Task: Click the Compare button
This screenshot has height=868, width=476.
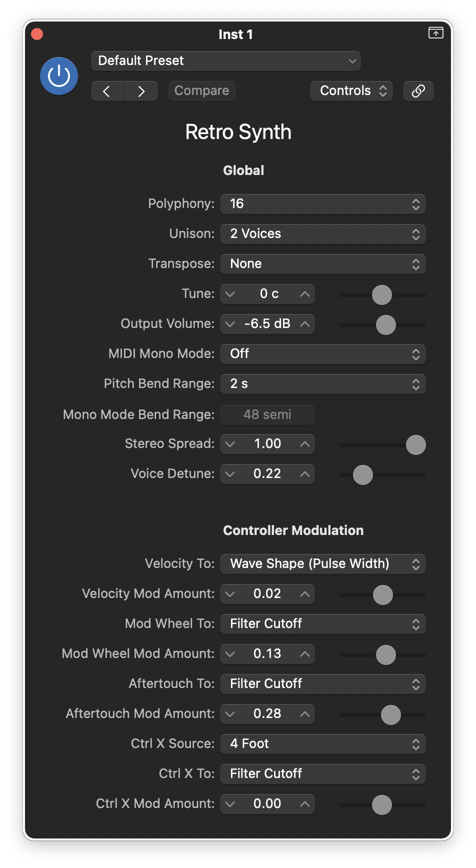Action: pyautogui.click(x=202, y=91)
